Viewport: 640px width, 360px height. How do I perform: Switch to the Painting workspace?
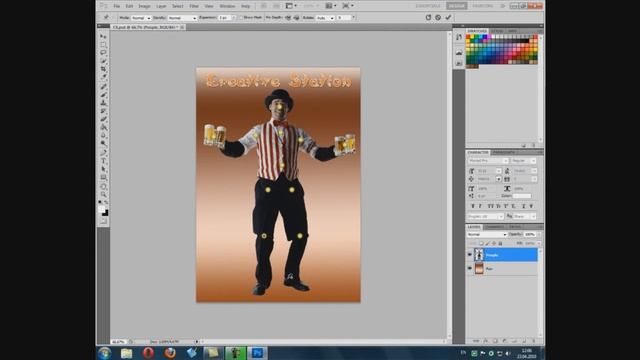[482, 6]
